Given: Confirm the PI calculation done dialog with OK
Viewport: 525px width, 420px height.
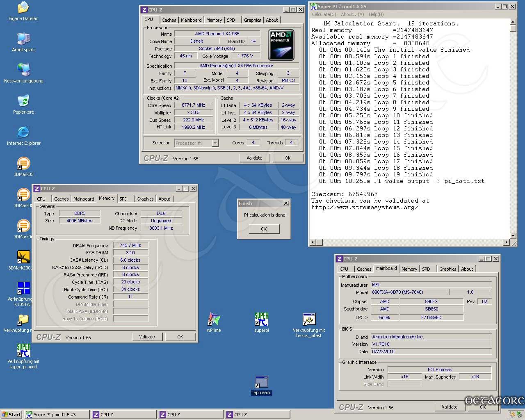Looking at the screenshot, I should (264, 229).
